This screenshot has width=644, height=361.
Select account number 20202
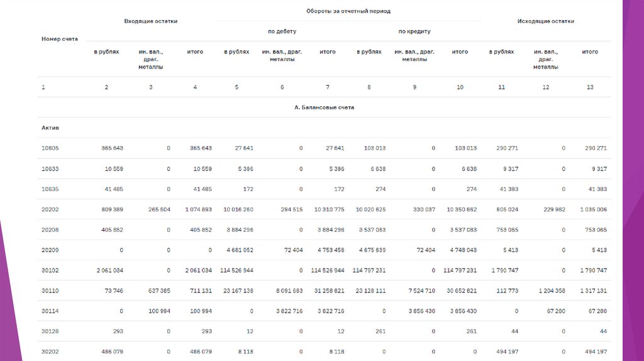click(x=50, y=209)
